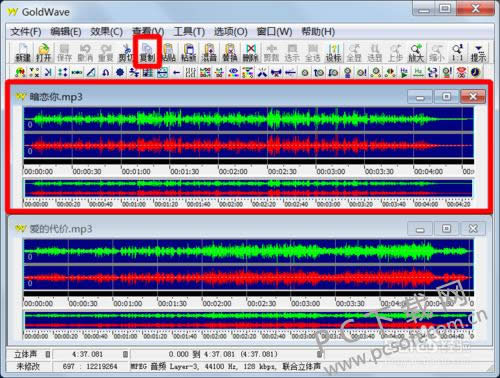Click the 剪切 (Cut) scissors icon
The width and height of the screenshot is (500, 378).
126,53
